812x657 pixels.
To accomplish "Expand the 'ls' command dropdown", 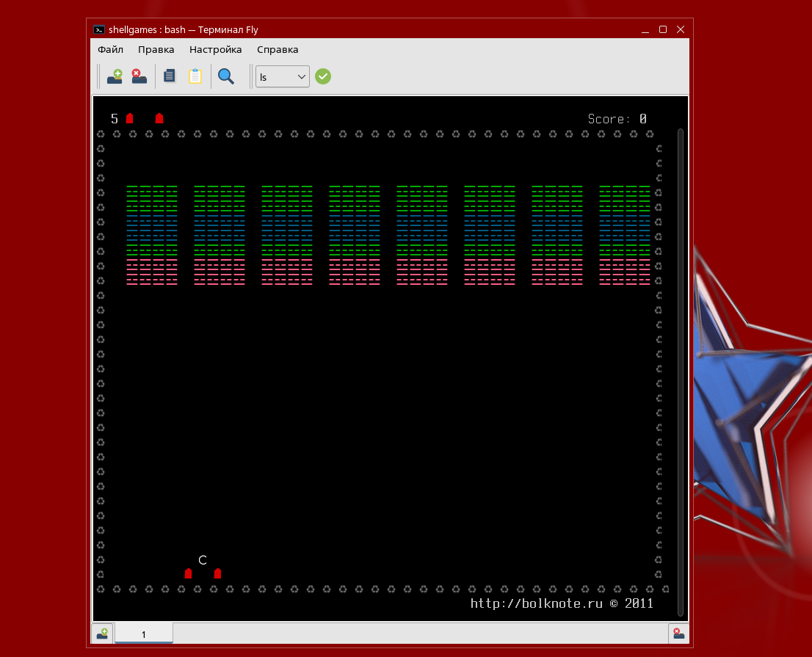I will (x=282, y=76).
